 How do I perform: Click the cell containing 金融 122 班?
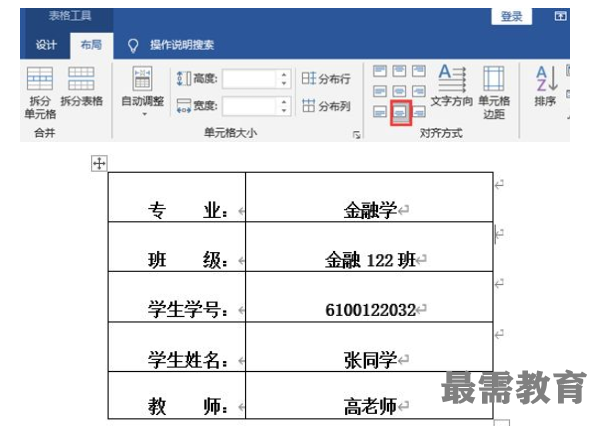369,247
